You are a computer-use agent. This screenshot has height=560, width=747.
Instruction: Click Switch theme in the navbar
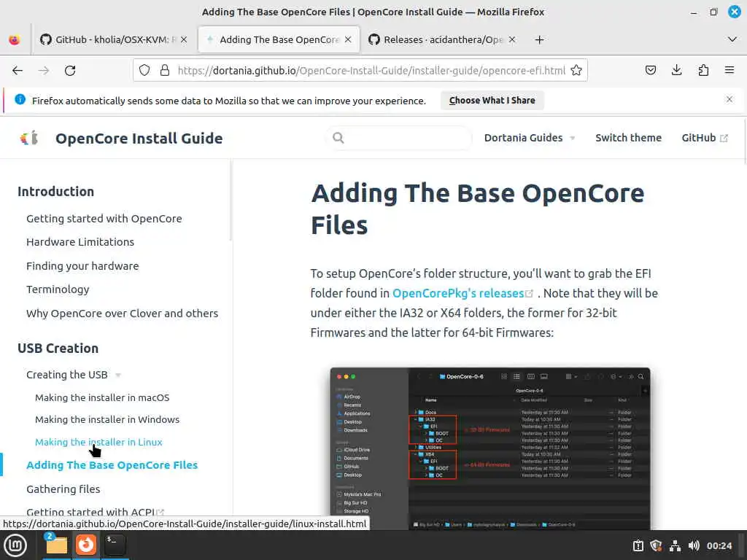[x=628, y=138]
